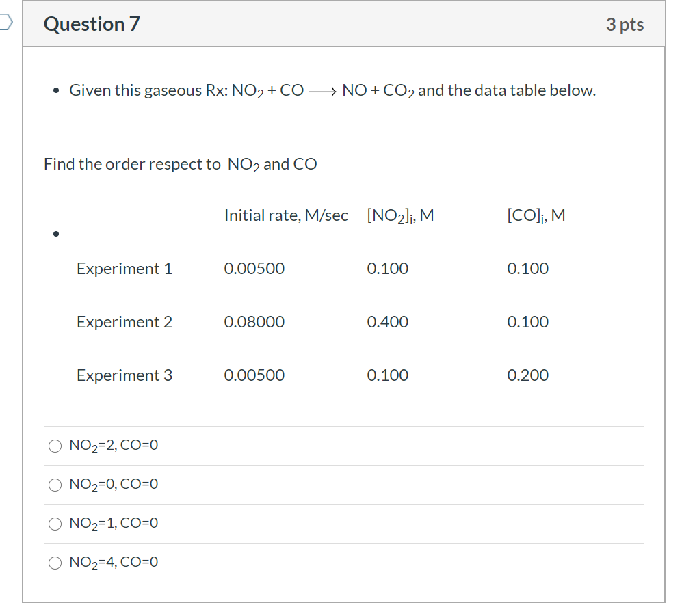
Task: Click the 0.200 CO concentration value
Action: click(527, 375)
